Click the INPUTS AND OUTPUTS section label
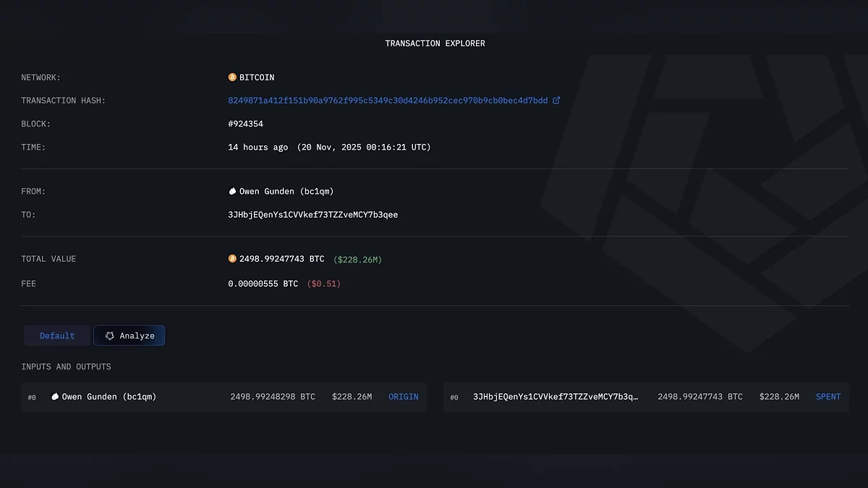Screen dimensions: 868x488 click(x=67, y=367)
